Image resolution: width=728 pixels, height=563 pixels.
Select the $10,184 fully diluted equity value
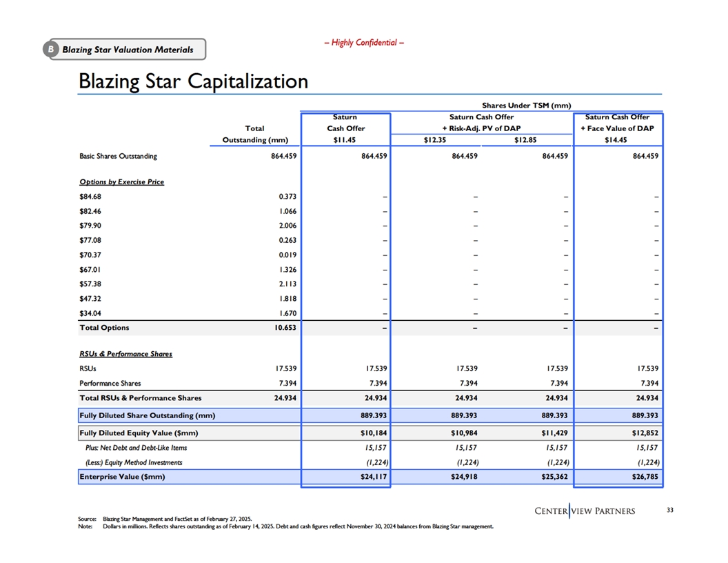click(370, 433)
